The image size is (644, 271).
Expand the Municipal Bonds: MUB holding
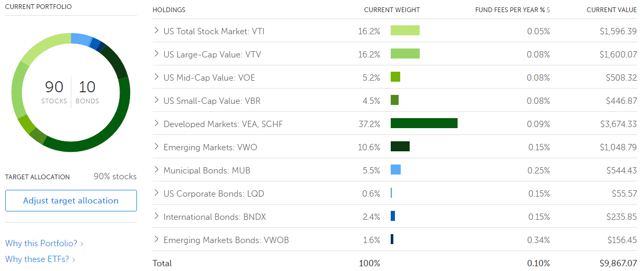point(156,170)
